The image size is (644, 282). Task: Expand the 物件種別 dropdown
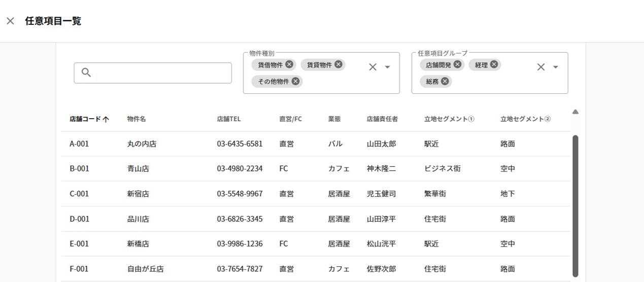(387, 67)
